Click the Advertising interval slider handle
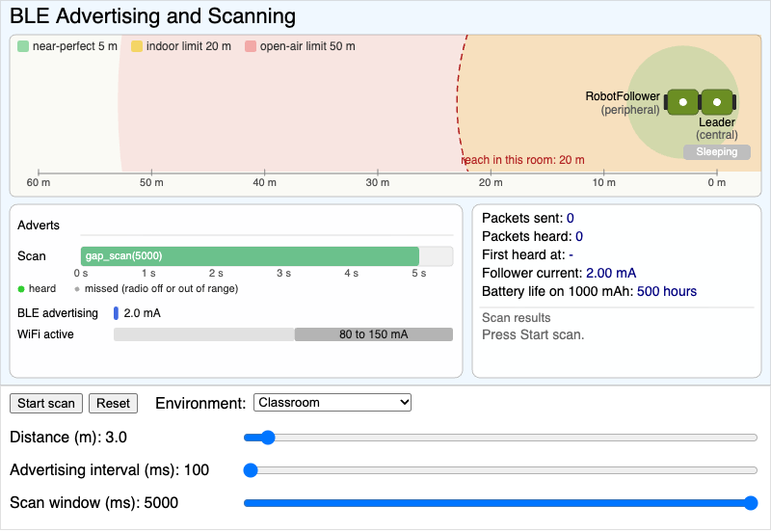Screen dimensions: 771x532 point(251,470)
